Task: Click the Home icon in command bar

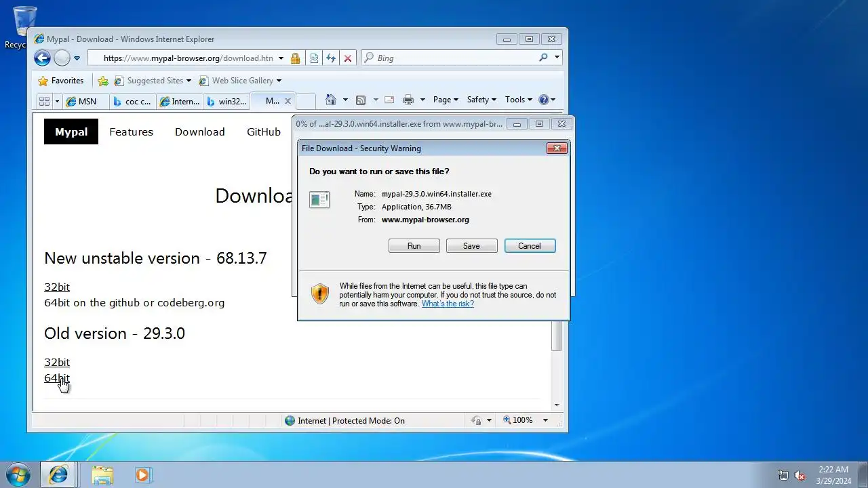Action: point(330,100)
